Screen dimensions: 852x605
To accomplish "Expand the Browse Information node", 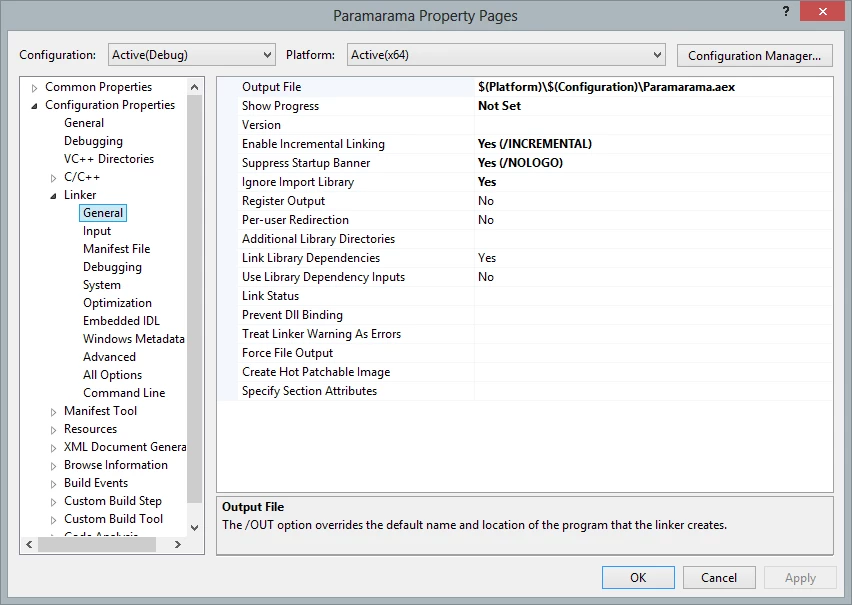I will pyautogui.click(x=53, y=466).
